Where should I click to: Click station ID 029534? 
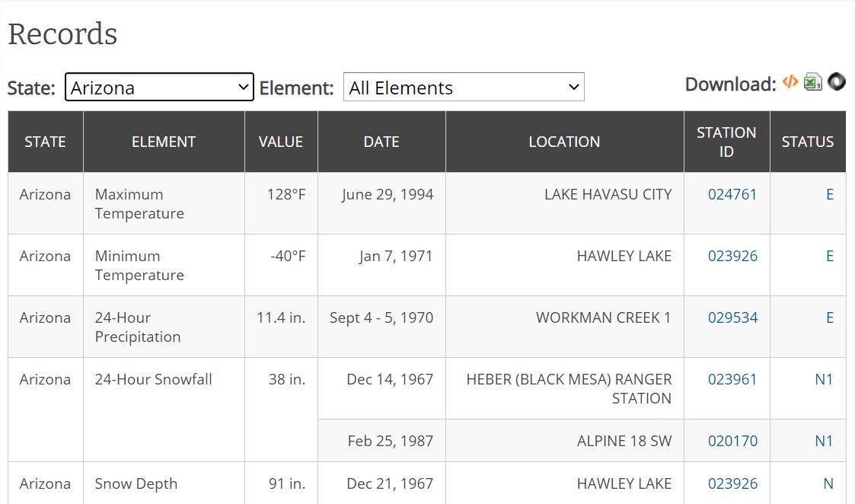(732, 317)
